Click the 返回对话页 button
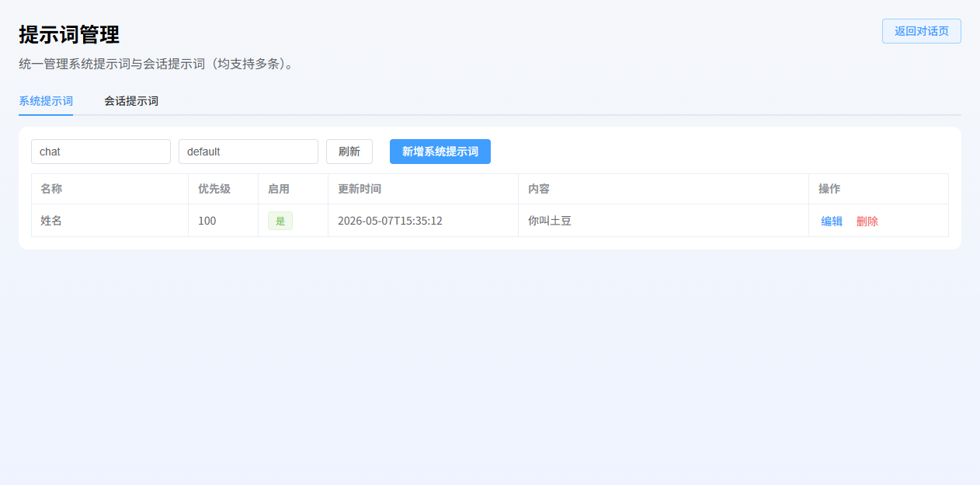Image resolution: width=980 pixels, height=485 pixels. [922, 31]
